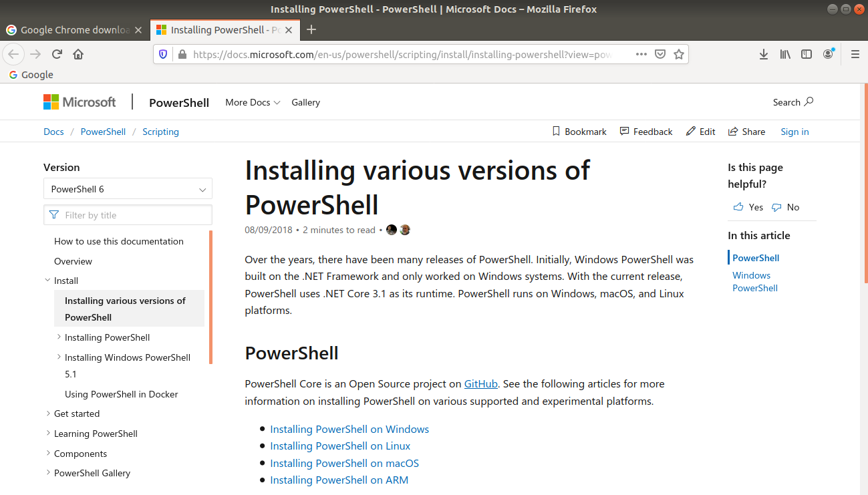The width and height of the screenshot is (868, 495).
Task: Close the Installing PowerShell tab
Action: coord(289,30)
